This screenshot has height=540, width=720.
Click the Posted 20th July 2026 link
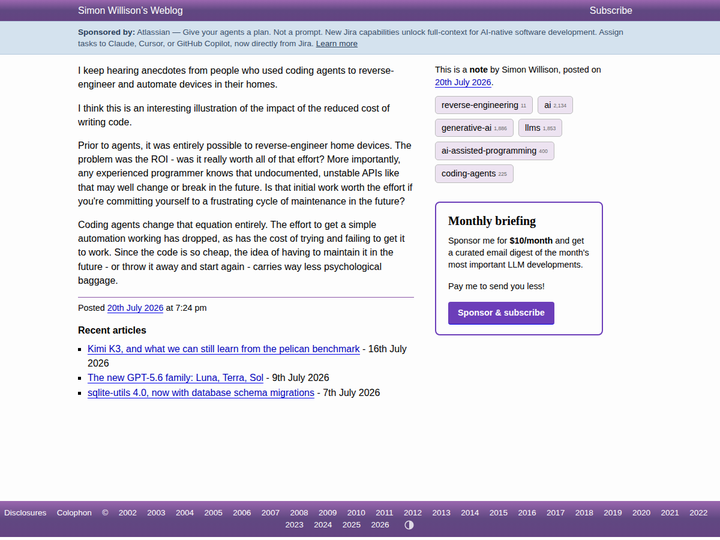coord(135,308)
